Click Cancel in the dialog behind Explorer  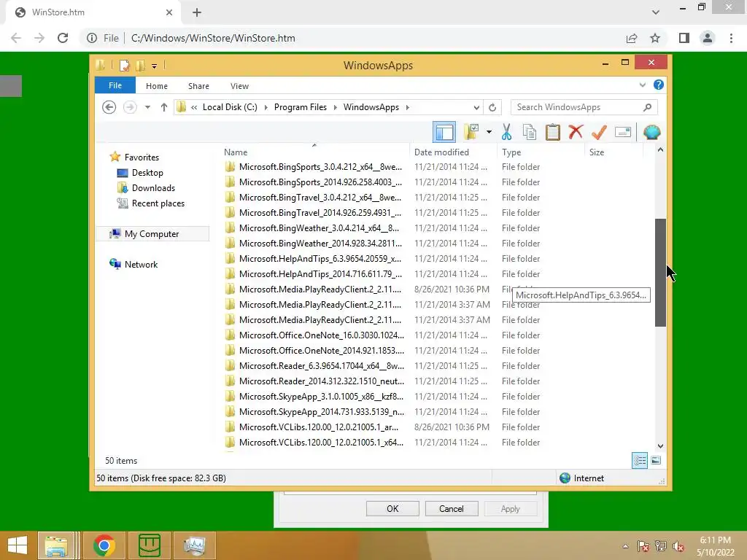click(451, 508)
